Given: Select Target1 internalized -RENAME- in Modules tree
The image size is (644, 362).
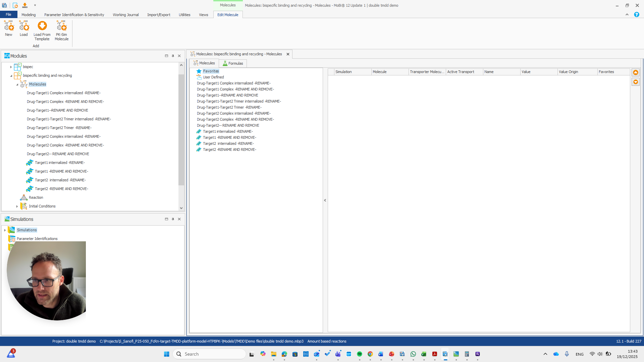Looking at the screenshot, I should tap(60, 163).
